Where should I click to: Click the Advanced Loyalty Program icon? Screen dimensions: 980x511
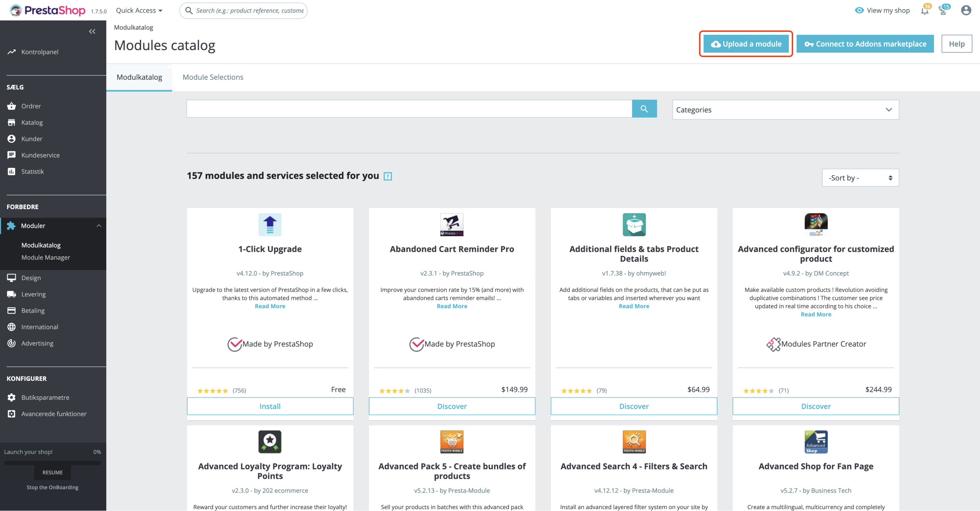click(x=270, y=442)
